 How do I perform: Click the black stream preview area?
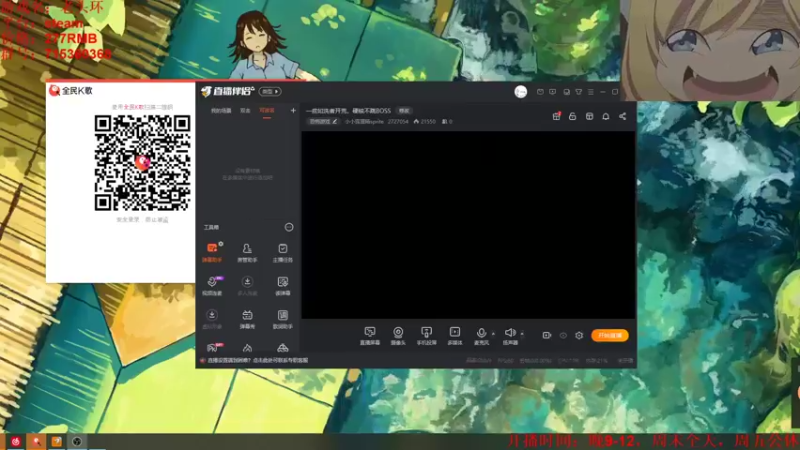click(x=468, y=224)
